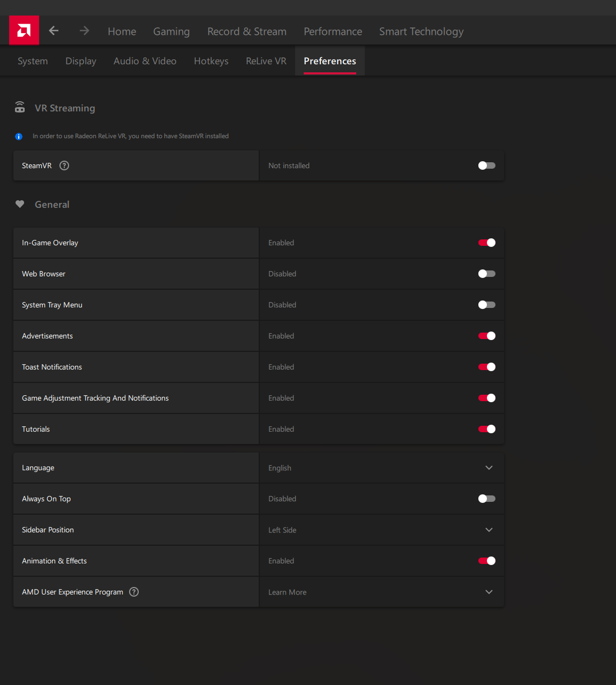The image size is (616, 685).
Task: Open the Sidebar Position dropdown chevron
Action: pyautogui.click(x=489, y=530)
